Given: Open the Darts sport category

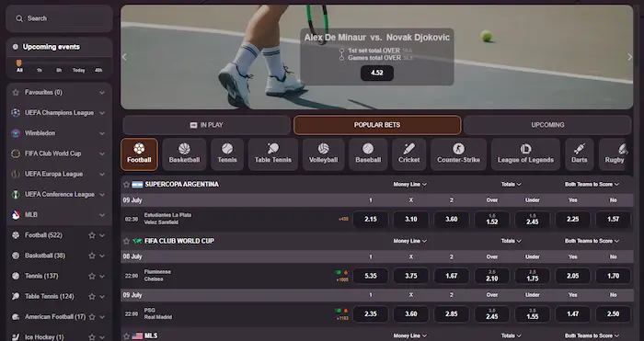Looking at the screenshot, I should [579, 154].
